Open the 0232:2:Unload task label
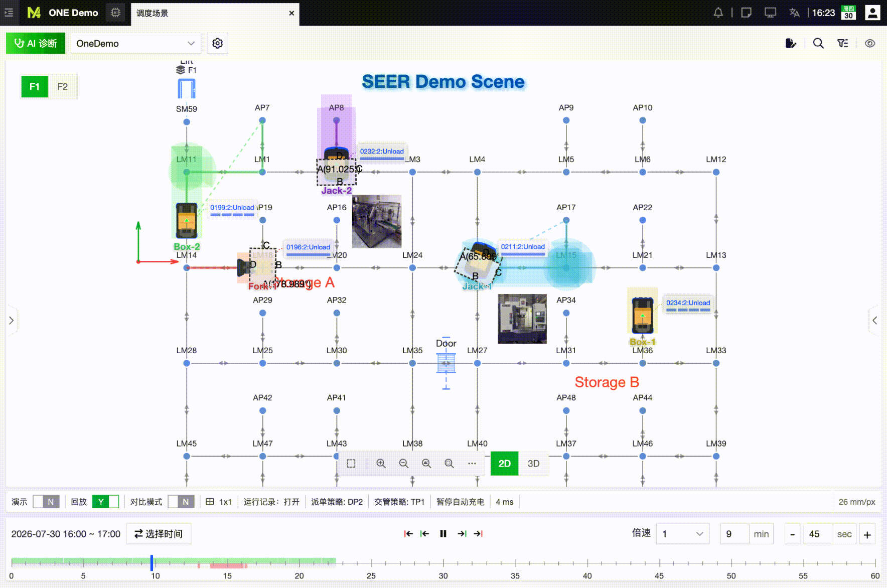887x588 pixels. (382, 152)
